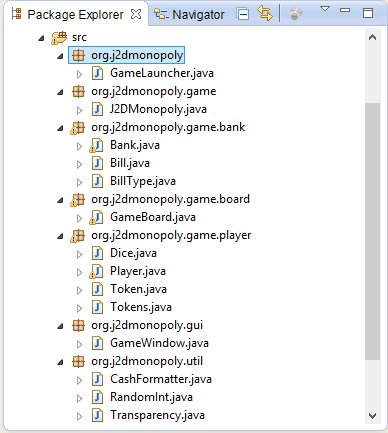Select org.j2dmonopoly.game.player package label
The height and width of the screenshot is (433, 388).
pyautogui.click(x=171, y=235)
